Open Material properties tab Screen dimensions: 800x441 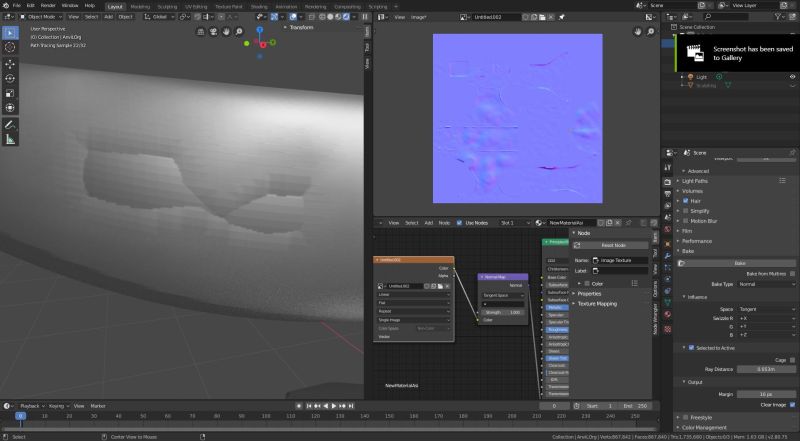pos(667,316)
